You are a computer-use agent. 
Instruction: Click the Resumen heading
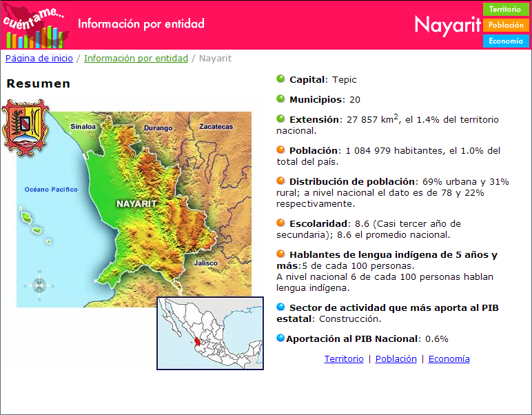pyautogui.click(x=39, y=84)
